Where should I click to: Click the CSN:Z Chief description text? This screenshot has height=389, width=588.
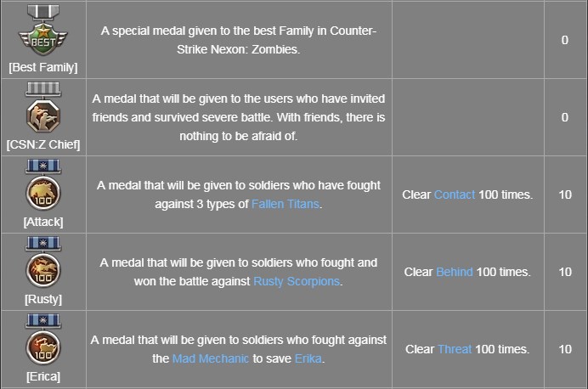tap(239, 117)
